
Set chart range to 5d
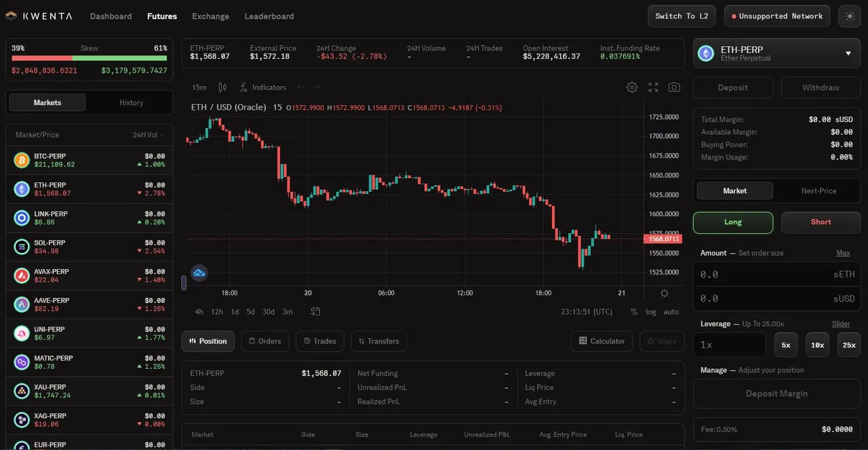click(250, 312)
